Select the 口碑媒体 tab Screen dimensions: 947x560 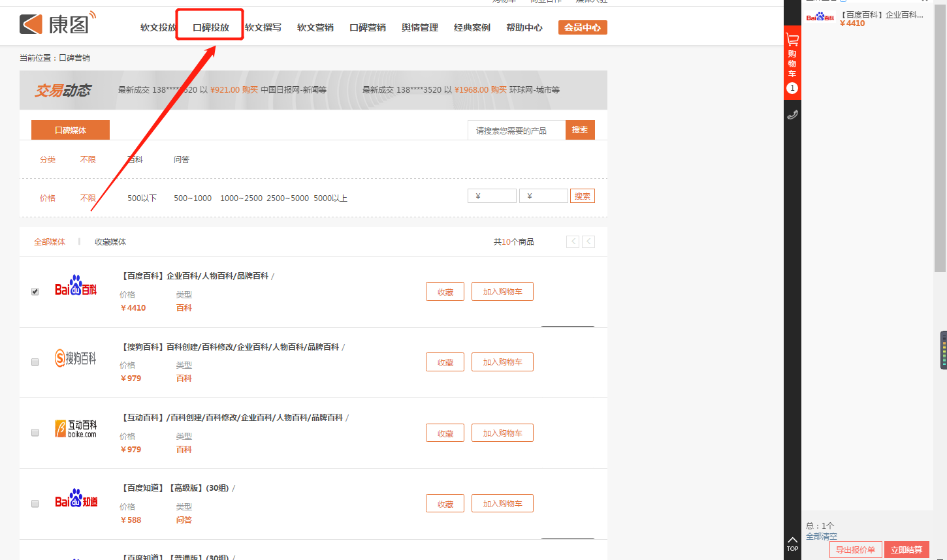tap(71, 130)
